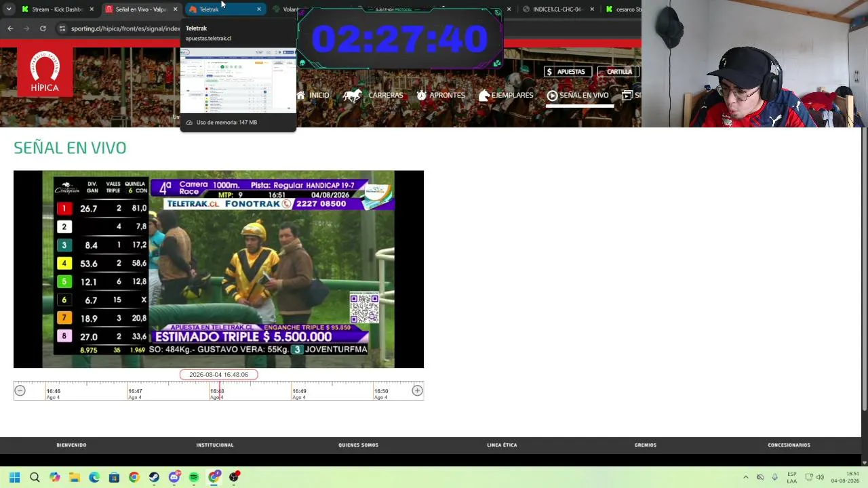Open the APRONTES section
Image resolution: width=868 pixels, height=488 pixels.
pyautogui.click(x=441, y=96)
